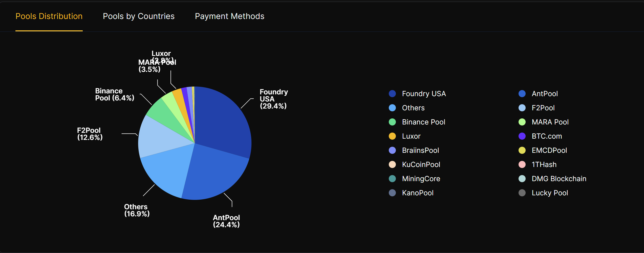Click Others legend color dot

tap(392, 108)
